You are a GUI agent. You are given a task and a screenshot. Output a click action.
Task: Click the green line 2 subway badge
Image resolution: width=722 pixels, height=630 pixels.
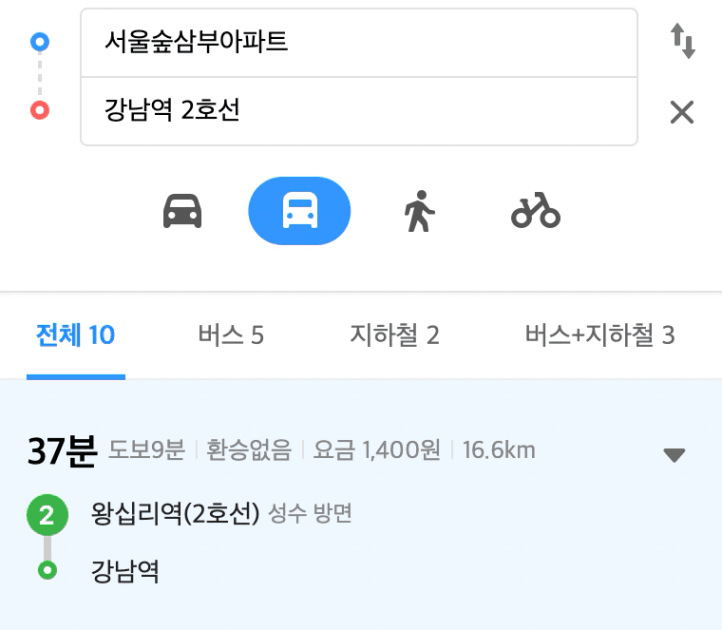point(47,515)
